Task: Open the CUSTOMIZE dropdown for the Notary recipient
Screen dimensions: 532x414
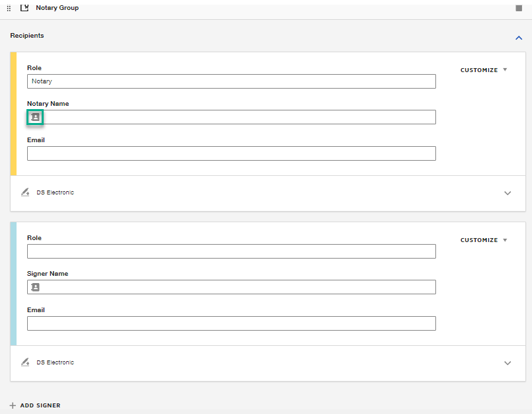Action: coord(484,69)
